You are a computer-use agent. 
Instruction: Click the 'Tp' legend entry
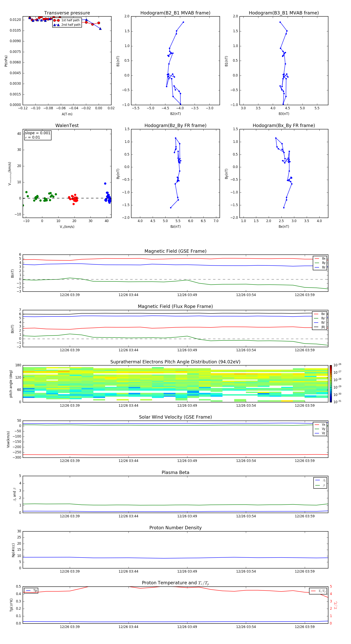point(31,591)
